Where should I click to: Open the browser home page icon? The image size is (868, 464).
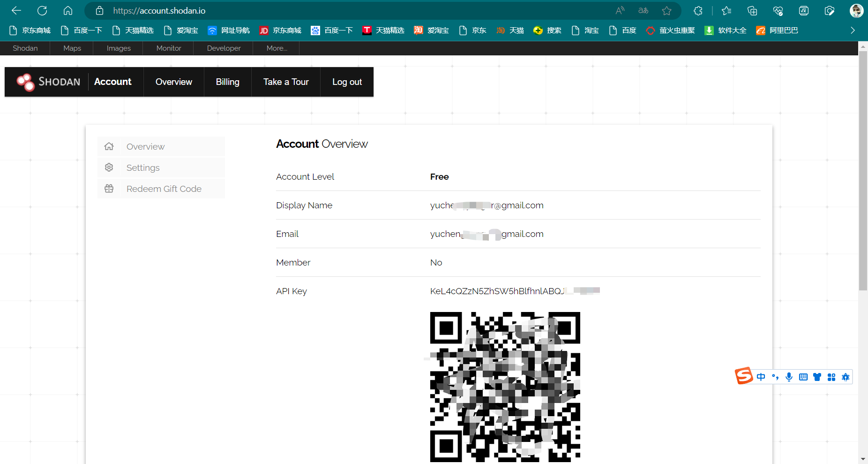click(x=68, y=10)
